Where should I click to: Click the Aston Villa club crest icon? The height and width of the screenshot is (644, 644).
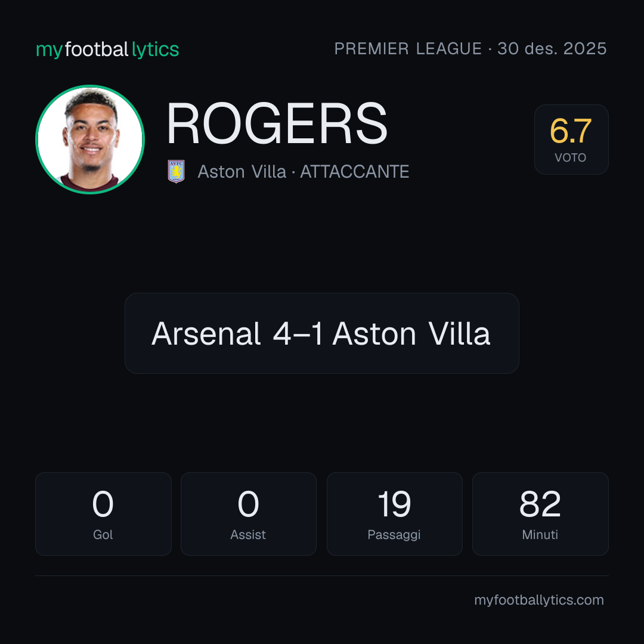[176, 171]
